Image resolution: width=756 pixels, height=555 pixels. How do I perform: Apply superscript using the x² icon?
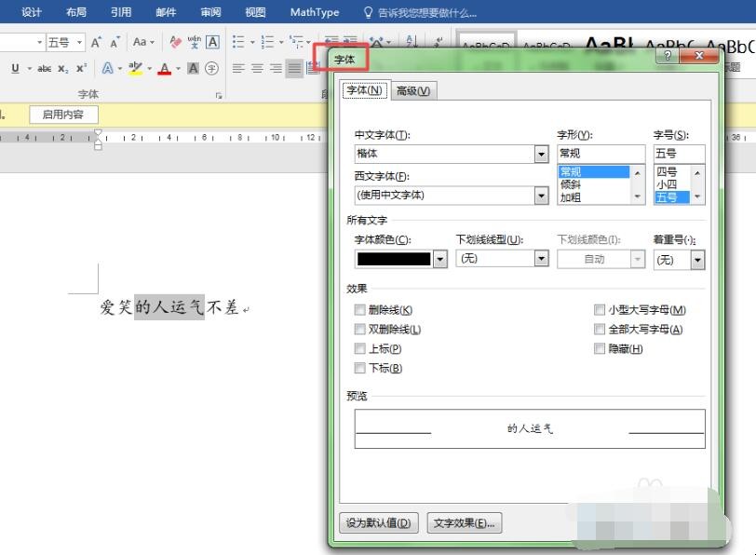click(82, 69)
